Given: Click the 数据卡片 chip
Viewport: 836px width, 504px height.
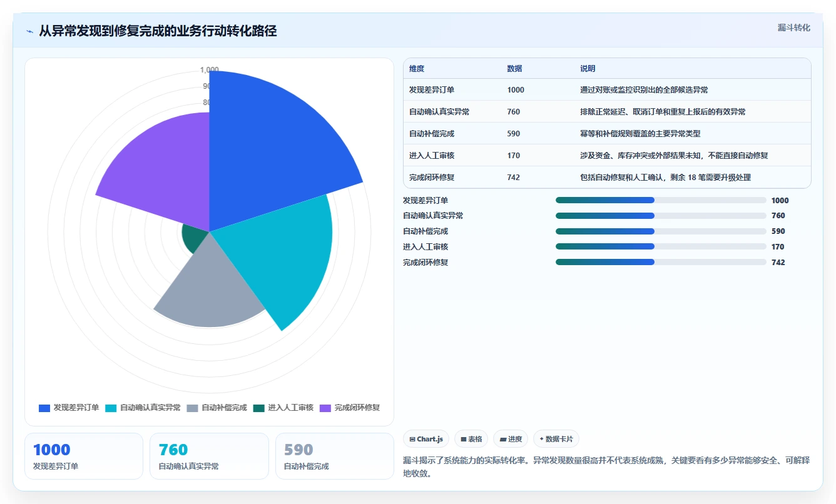Looking at the screenshot, I should [x=556, y=439].
